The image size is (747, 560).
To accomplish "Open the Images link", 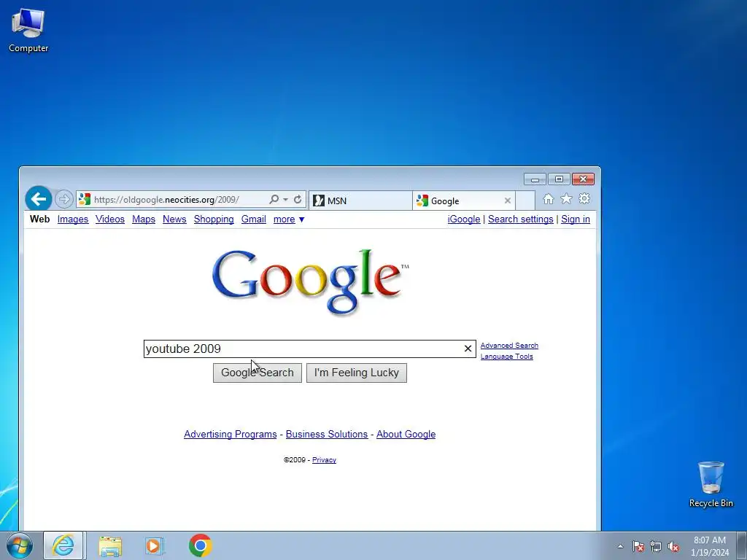I will [73, 219].
